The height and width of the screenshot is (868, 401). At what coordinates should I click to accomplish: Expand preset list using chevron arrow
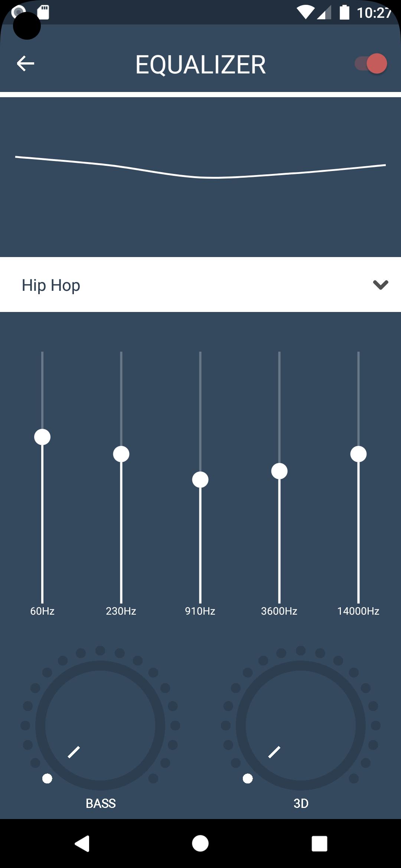[x=381, y=285]
